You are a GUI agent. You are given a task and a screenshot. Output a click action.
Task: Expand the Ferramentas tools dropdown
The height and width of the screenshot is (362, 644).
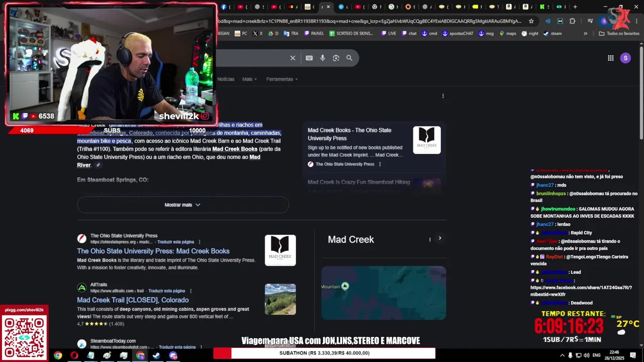(282, 79)
